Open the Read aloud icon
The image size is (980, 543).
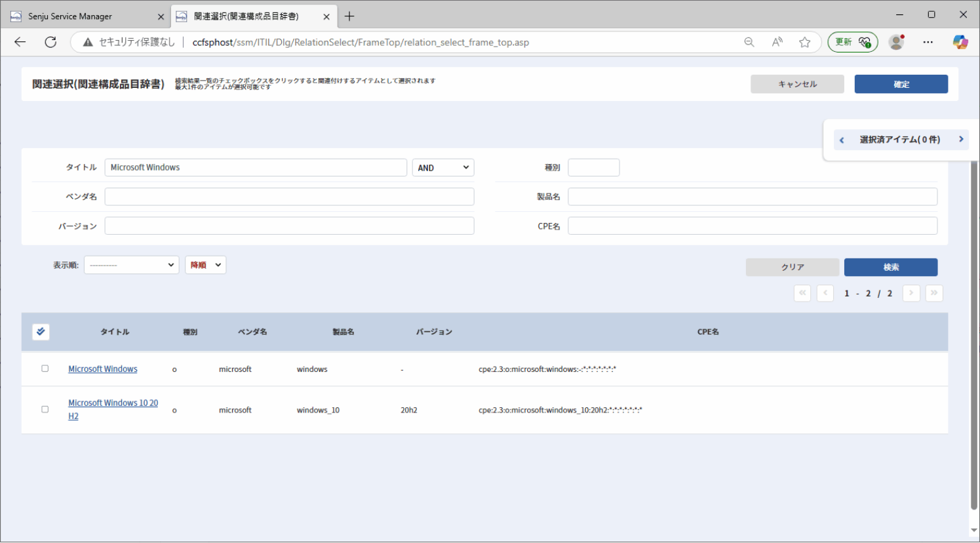pyautogui.click(x=777, y=42)
